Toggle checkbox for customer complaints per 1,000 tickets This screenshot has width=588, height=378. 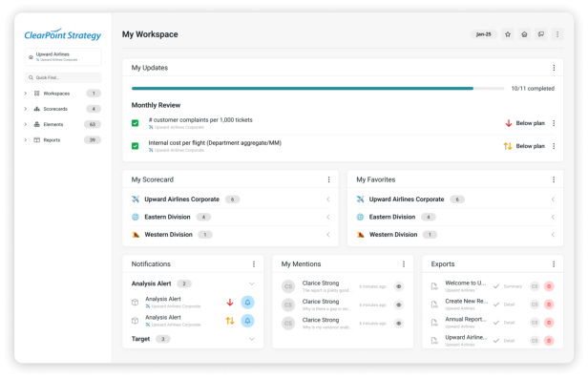tap(135, 123)
